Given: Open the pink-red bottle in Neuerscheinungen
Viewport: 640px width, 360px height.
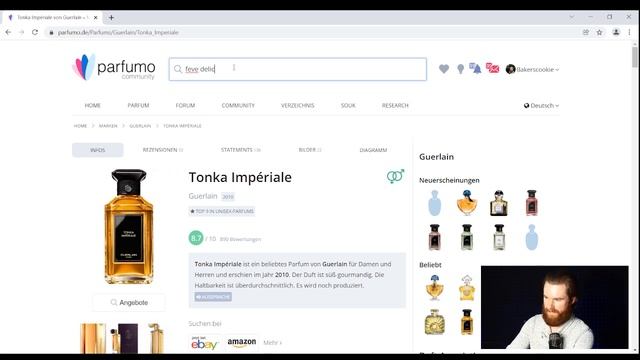Looking at the screenshot, I should coord(531,202).
